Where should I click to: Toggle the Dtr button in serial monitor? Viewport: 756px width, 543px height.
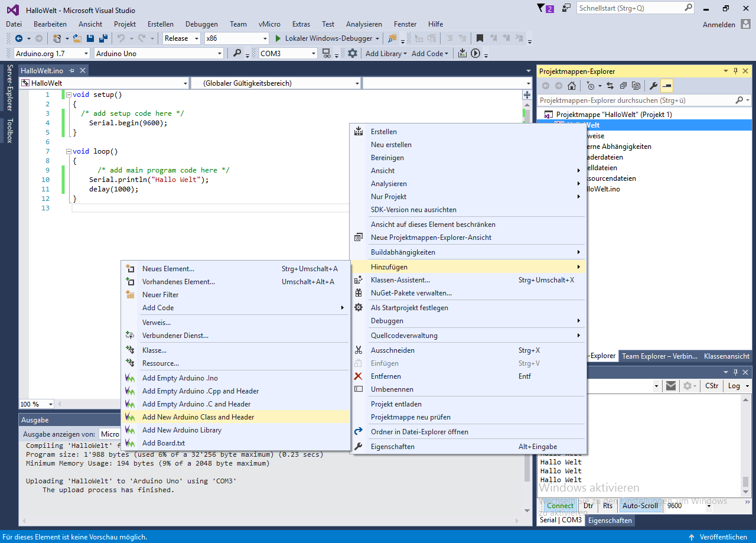pos(588,506)
